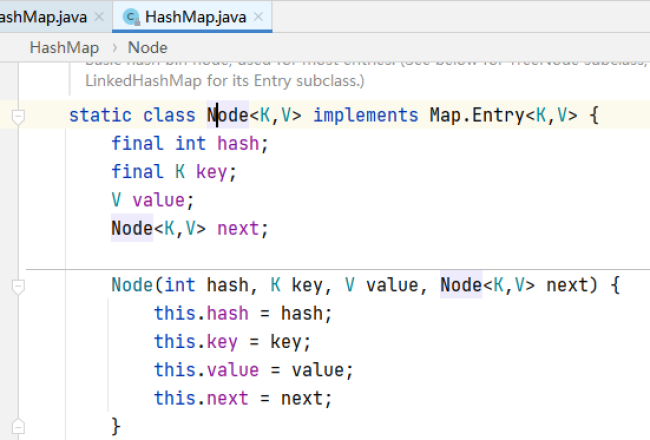The image size is (650, 440).
Task: Click the implements keyword
Action: tap(366, 115)
